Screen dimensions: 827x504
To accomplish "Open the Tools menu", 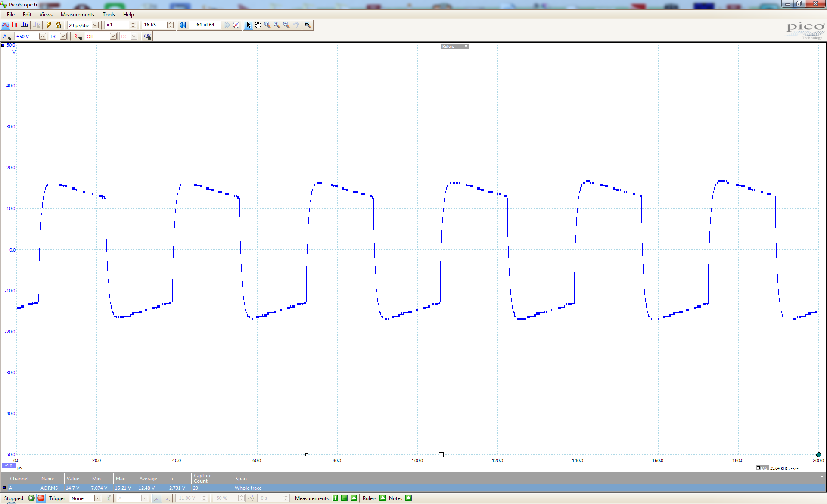I will click(109, 15).
